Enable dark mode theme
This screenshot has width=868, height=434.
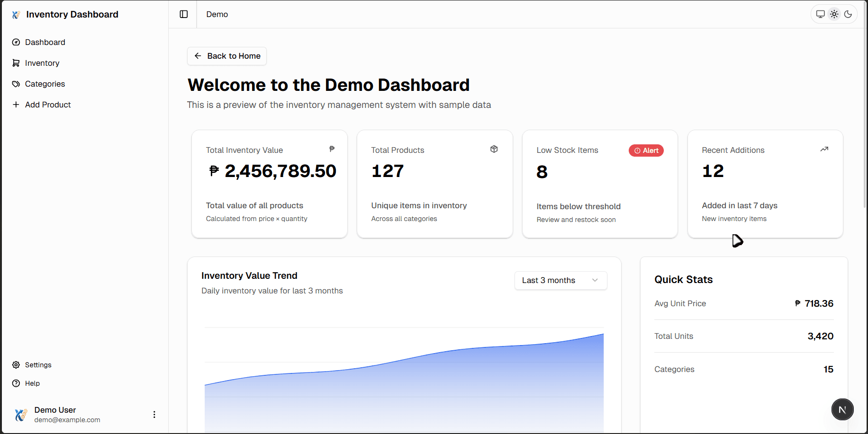click(x=848, y=14)
